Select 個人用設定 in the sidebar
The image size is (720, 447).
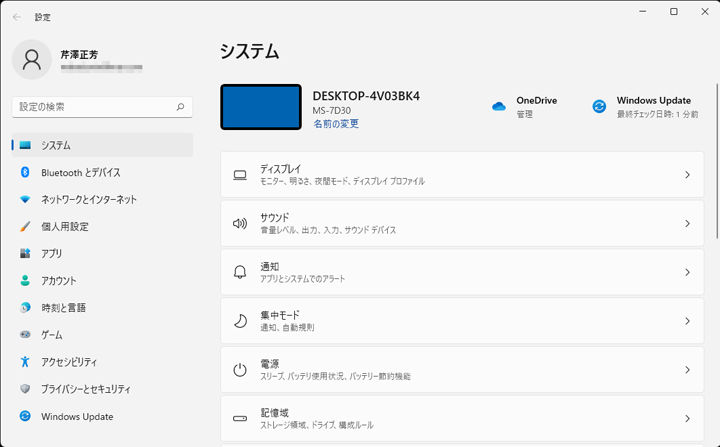(x=102, y=226)
